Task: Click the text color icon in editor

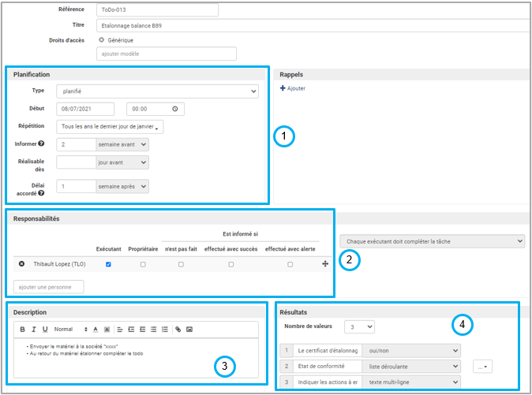Action: [96, 329]
